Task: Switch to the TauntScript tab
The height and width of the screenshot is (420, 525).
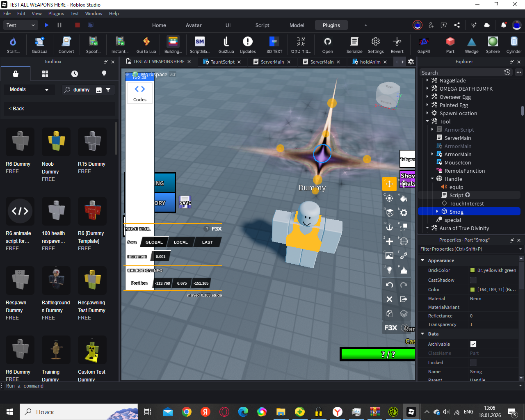Action: click(x=222, y=62)
